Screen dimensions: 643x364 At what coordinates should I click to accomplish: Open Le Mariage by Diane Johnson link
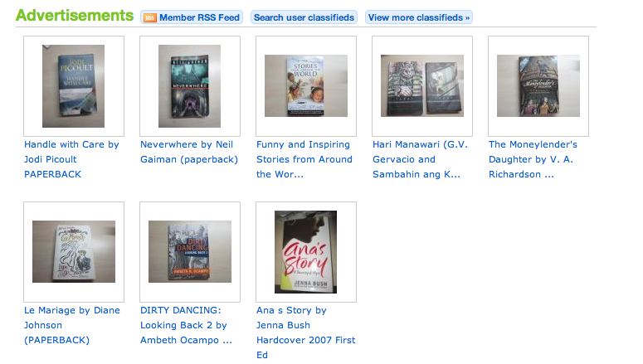coord(72,325)
